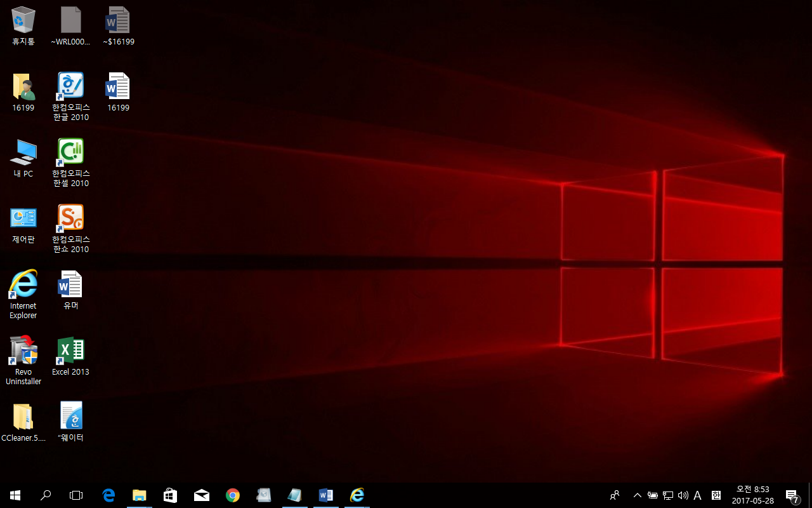Open the network connection tray icon
The width and height of the screenshot is (812, 508).
coord(667,495)
